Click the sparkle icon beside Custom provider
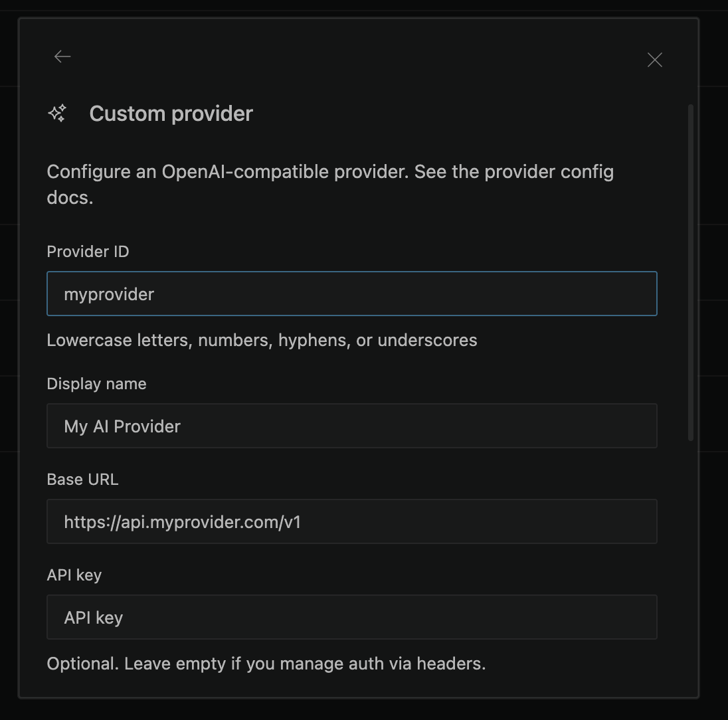Viewport: 728px width, 720px height. pos(58,114)
